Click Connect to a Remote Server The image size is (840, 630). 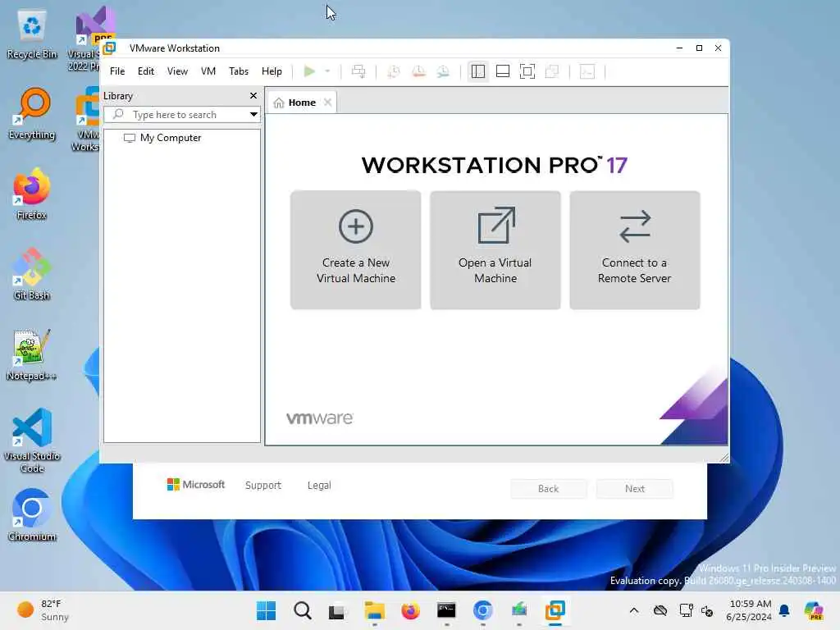tap(635, 250)
